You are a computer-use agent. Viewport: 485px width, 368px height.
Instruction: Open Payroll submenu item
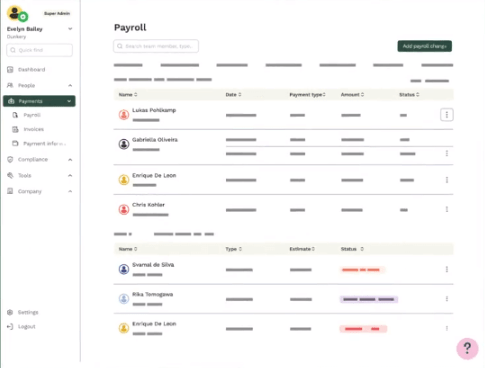click(32, 115)
